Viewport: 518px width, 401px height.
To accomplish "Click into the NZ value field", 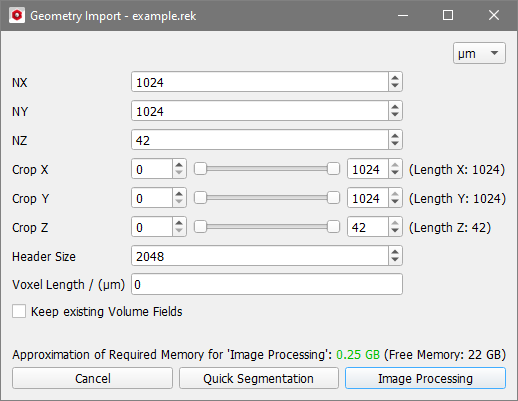I will click(x=260, y=140).
